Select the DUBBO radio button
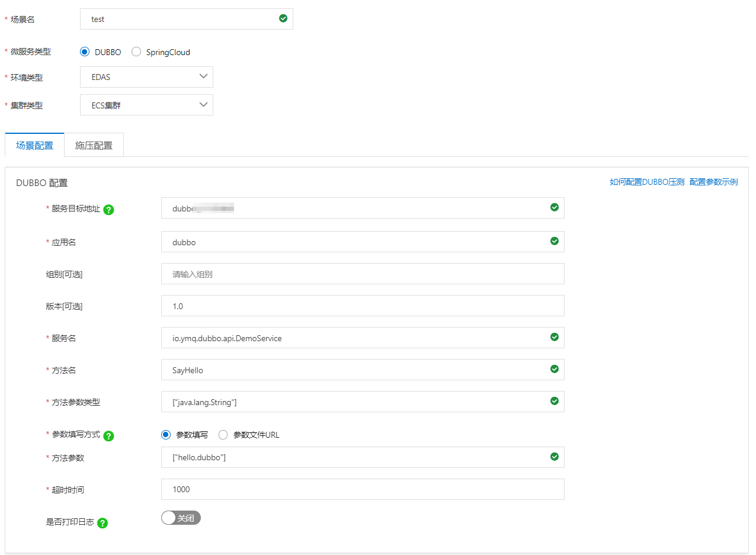The image size is (756, 555). [x=85, y=52]
